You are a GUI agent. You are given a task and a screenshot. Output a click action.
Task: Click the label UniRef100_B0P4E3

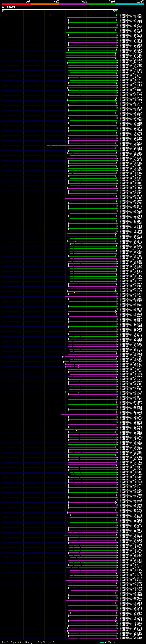(131, 32)
